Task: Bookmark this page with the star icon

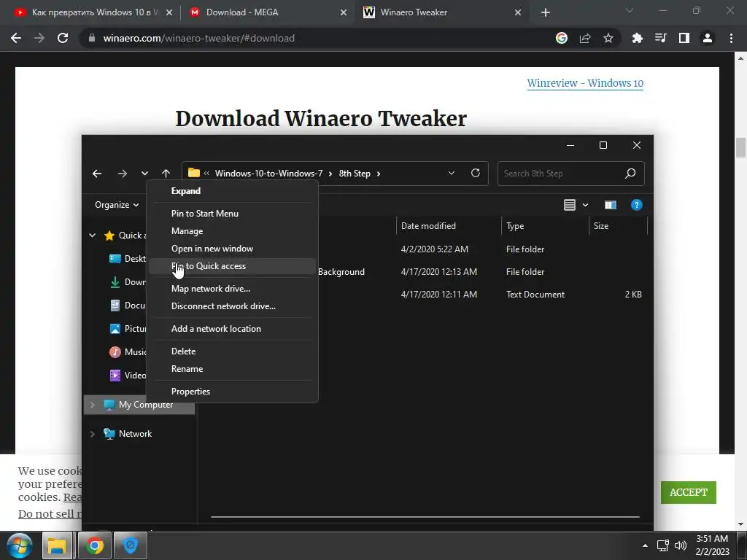Action: 608,38
